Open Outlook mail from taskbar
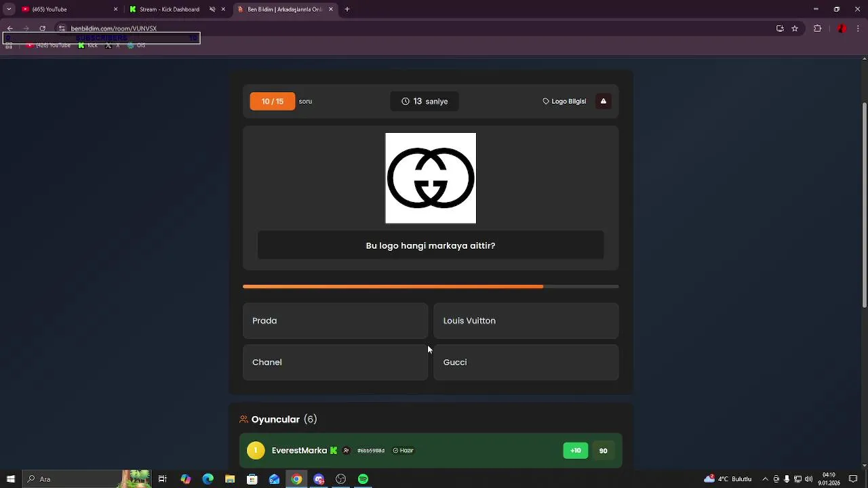This screenshot has width=868, height=488. click(274, 479)
